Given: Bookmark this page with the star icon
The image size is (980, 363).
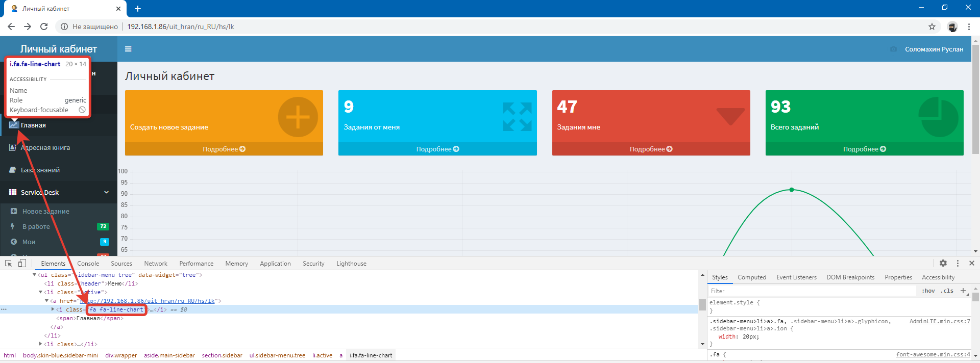Looking at the screenshot, I should pyautogui.click(x=932, y=27).
